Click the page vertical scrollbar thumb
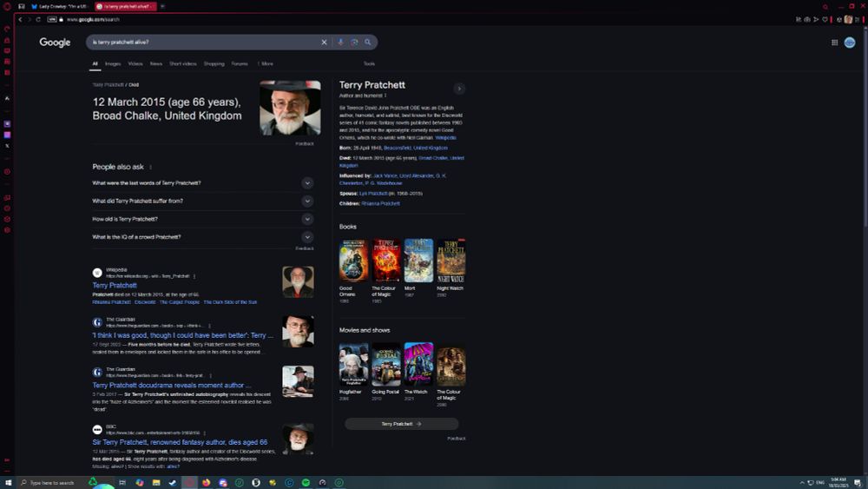The height and width of the screenshot is (489, 868). [x=865, y=128]
